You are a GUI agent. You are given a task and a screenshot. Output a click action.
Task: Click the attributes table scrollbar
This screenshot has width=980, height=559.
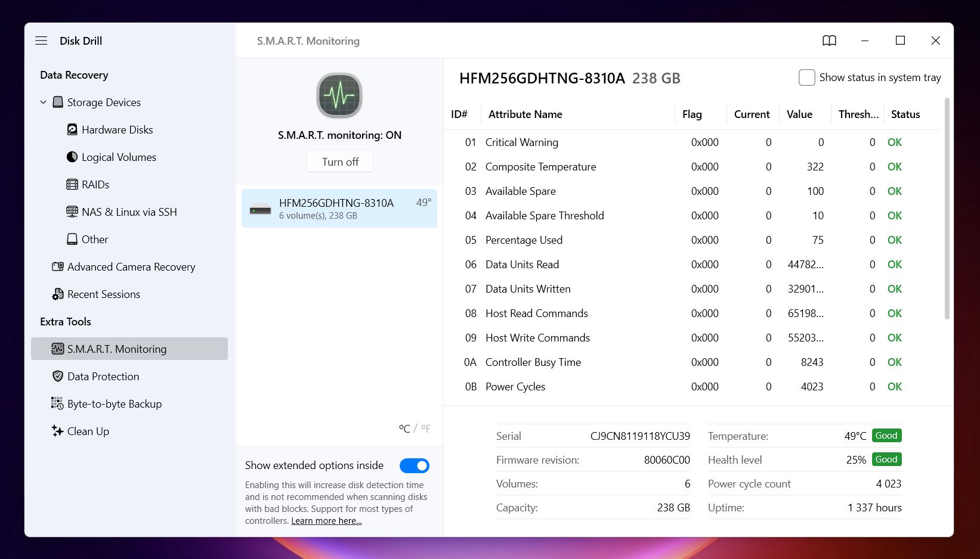(947, 209)
